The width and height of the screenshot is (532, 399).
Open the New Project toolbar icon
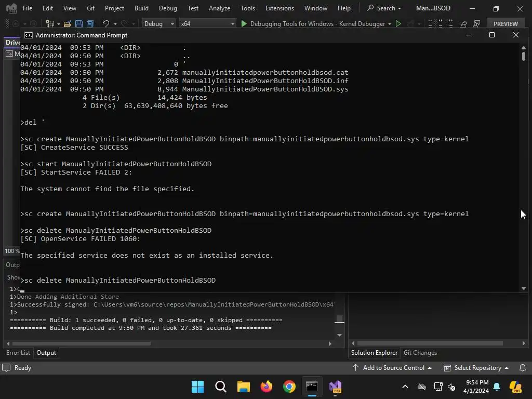(x=50, y=24)
